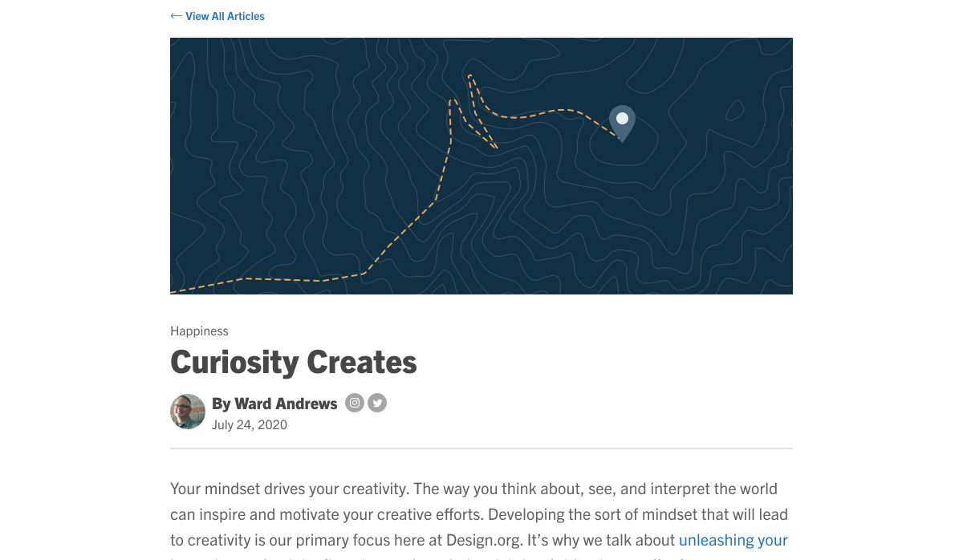Click the word "By" before the author name
Screen dimensions: 963x560
221,404
